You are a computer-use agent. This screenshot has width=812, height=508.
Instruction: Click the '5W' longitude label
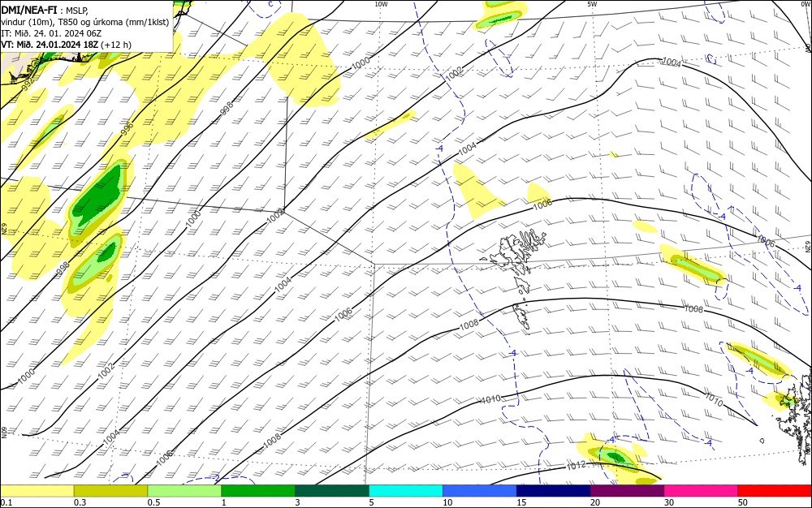tap(591, 4)
